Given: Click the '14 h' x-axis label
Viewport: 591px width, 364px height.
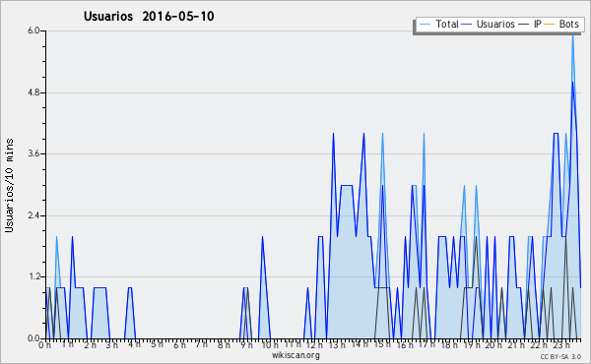Looking at the screenshot, I should pyautogui.click(x=360, y=344).
